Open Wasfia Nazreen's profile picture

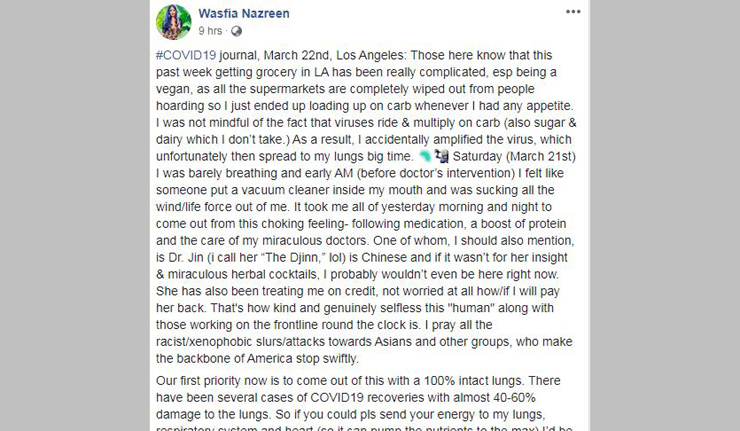(174, 21)
